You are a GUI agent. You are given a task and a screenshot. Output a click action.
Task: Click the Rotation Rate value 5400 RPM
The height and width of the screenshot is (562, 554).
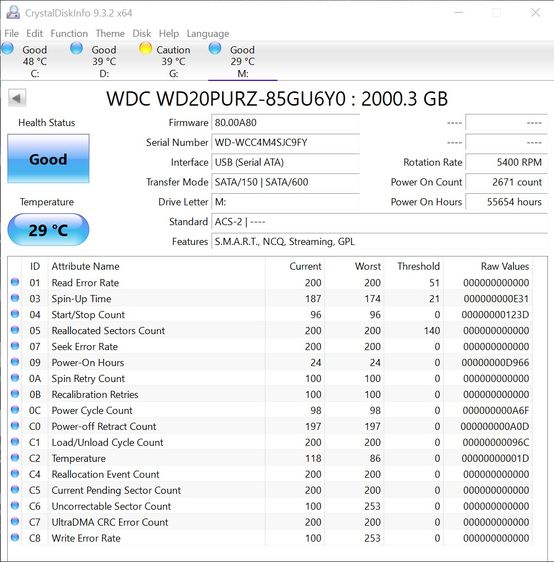point(506,162)
